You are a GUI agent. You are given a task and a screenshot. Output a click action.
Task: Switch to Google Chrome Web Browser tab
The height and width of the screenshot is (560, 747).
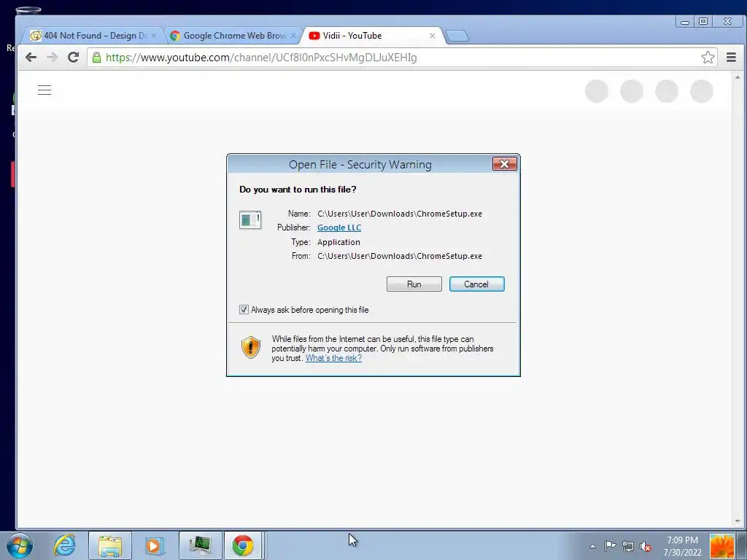233,36
